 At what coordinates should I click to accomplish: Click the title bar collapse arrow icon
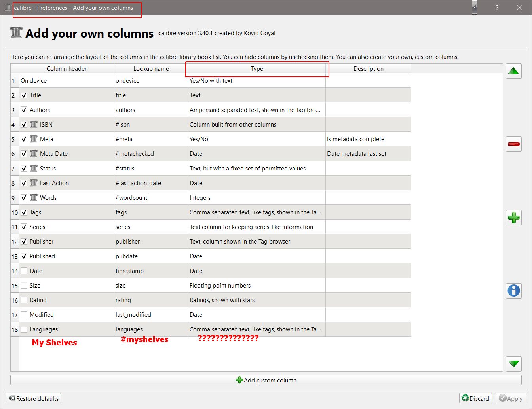(474, 8)
